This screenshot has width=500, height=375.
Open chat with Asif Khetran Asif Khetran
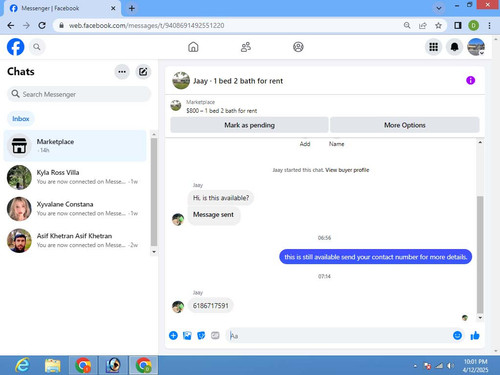pos(75,240)
